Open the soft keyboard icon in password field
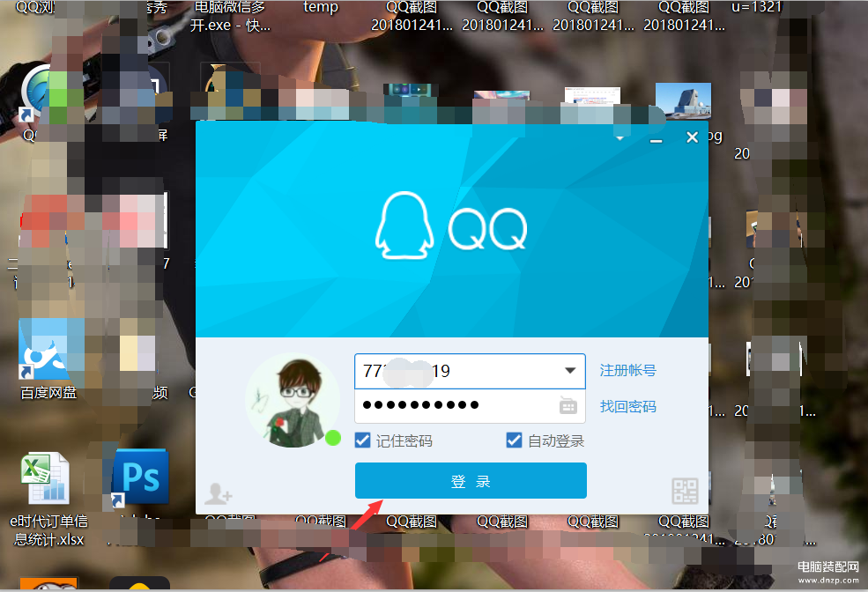The height and width of the screenshot is (592, 868). [x=568, y=405]
